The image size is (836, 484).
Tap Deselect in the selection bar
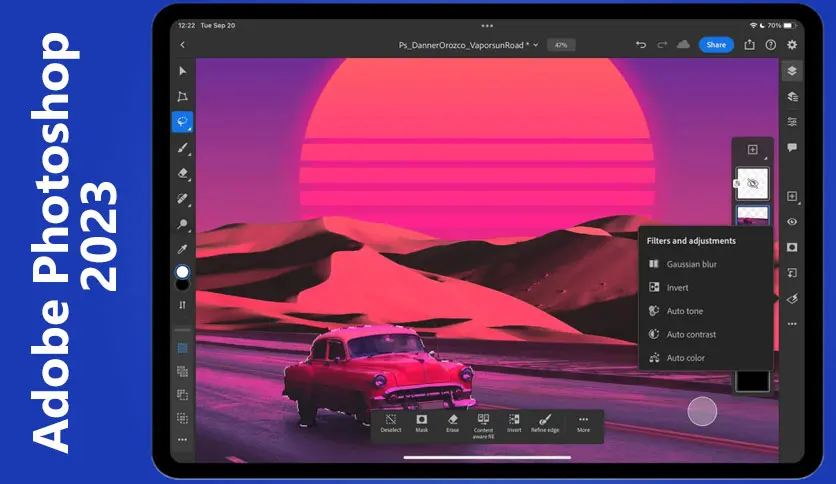pos(391,422)
